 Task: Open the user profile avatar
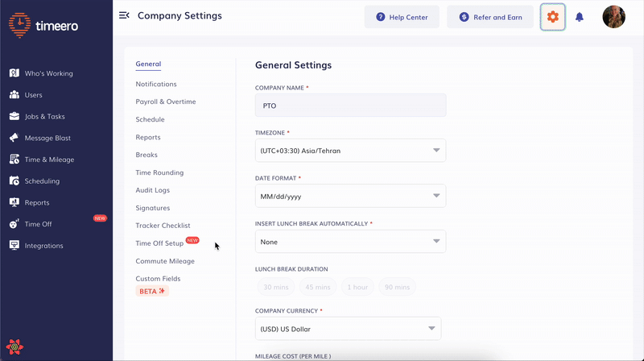pos(613,17)
